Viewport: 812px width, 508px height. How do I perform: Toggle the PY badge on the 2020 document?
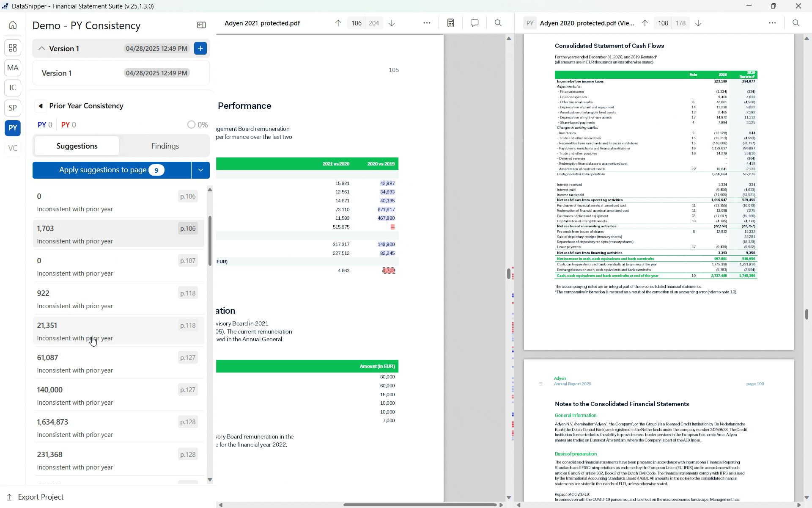(x=530, y=23)
